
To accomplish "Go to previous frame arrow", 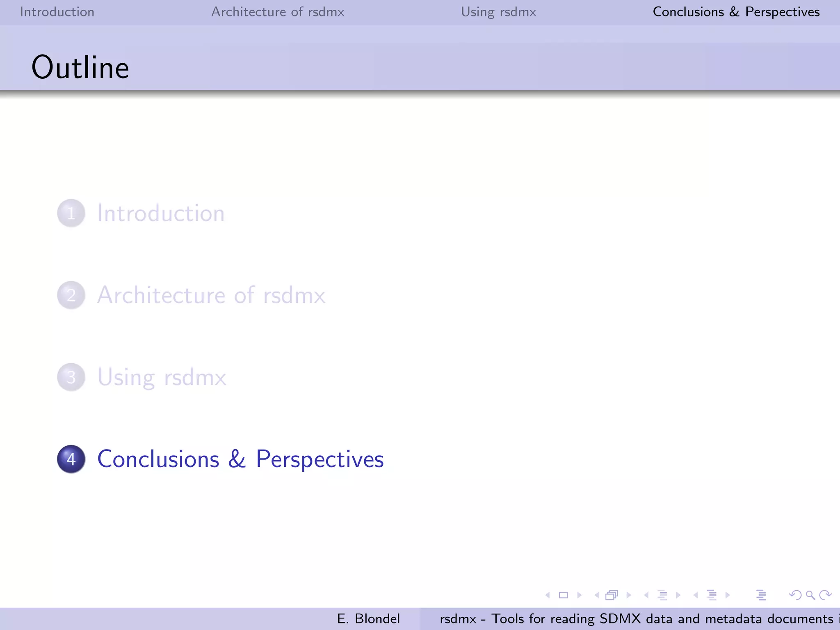I will tap(597, 595).
